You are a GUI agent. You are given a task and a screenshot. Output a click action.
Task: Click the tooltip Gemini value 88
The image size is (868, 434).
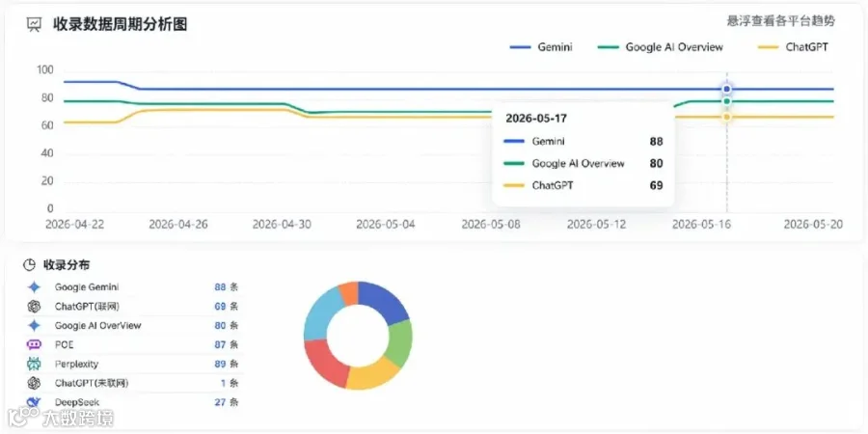tap(656, 142)
